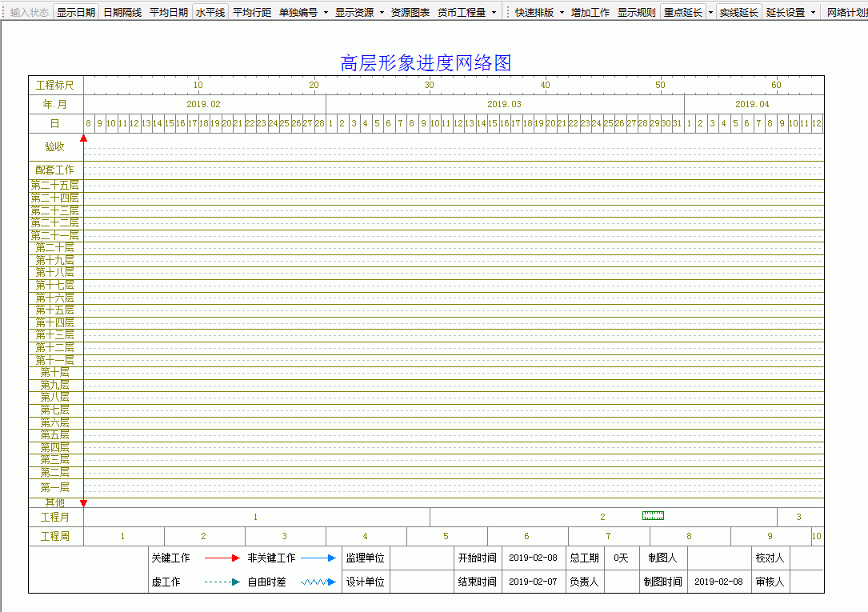The width and height of the screenshot is (868, 612).
Task: Click the 2019.02 month header
Action: coord(203,104)
